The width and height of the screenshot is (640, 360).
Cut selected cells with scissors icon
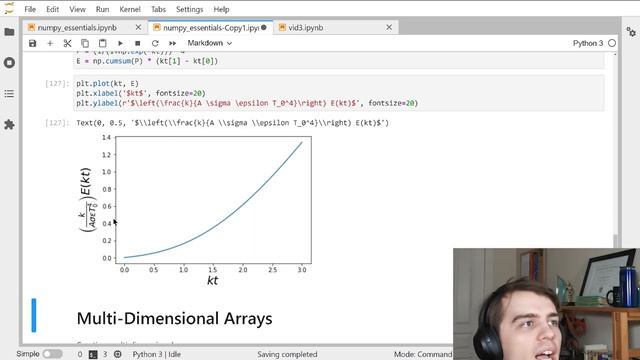click(67, 43)
